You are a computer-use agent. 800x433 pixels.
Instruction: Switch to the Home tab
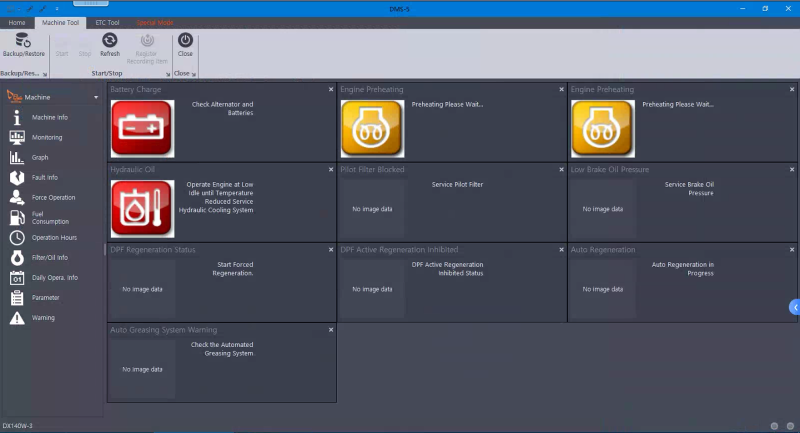[x=16, y=21]
